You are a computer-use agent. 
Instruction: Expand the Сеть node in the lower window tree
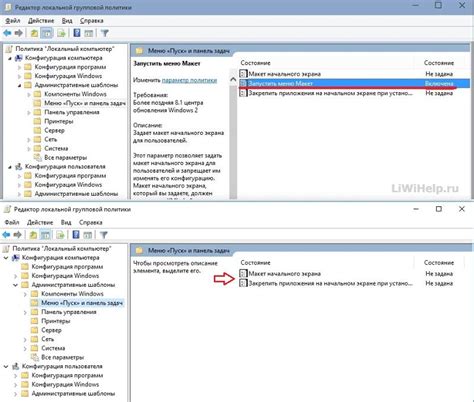[x=25, y=339]
